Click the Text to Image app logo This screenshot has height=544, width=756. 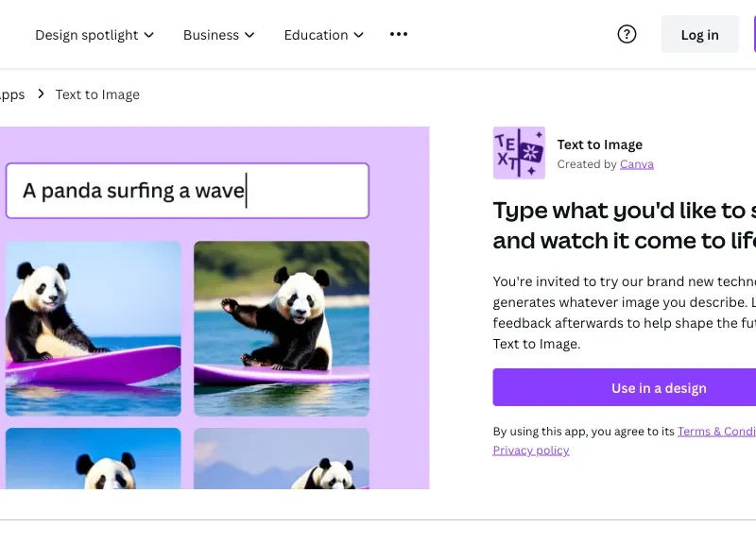pos(519,153)
